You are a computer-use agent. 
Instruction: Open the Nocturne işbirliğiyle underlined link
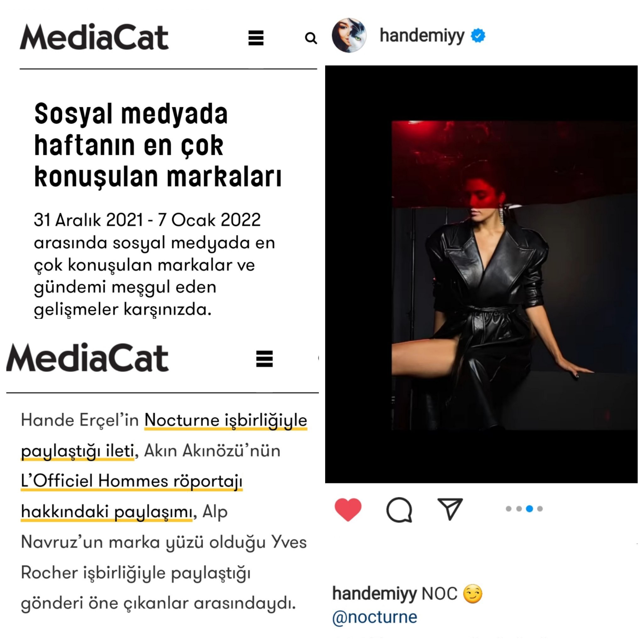click(x=226, y=420)
